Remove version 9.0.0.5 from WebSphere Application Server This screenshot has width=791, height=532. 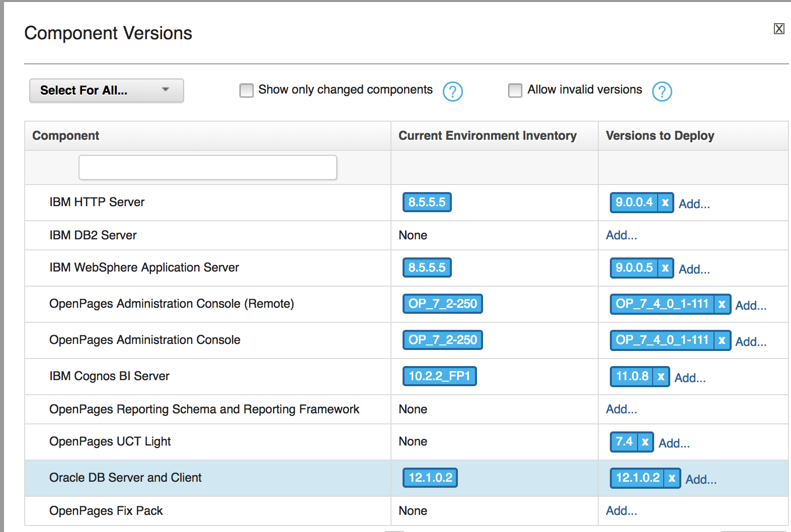665,268
